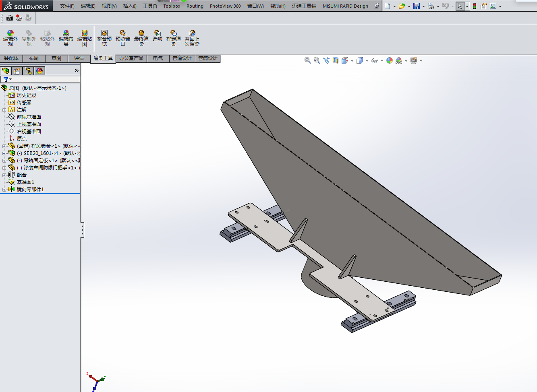The width and height of the screenshot is (537, 392).
Task: Open the 视图(V) menu
Action: point(109,6)
